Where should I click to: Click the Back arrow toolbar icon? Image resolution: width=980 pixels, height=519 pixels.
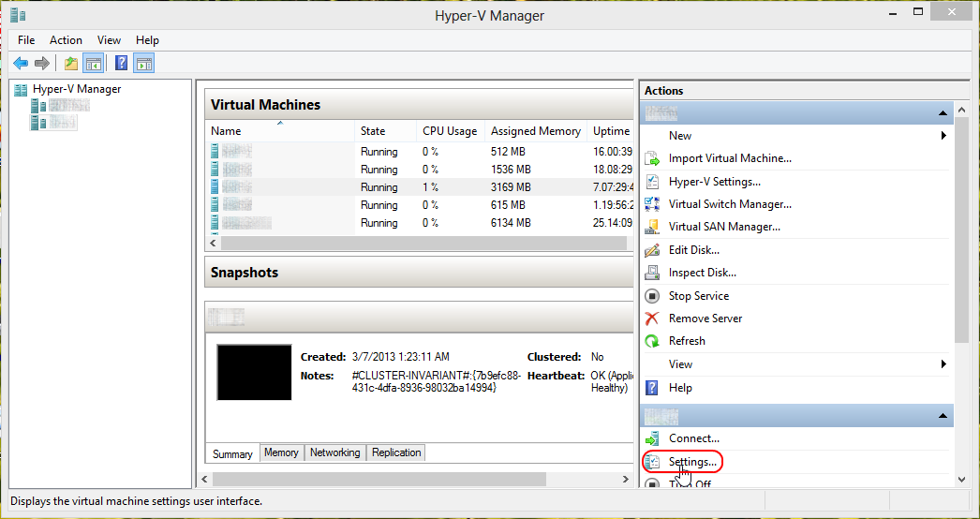tap(21, 63)
